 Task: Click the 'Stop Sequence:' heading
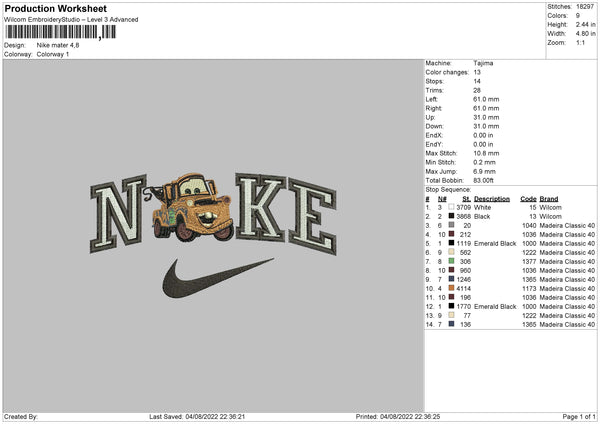(x=448, y=189)
